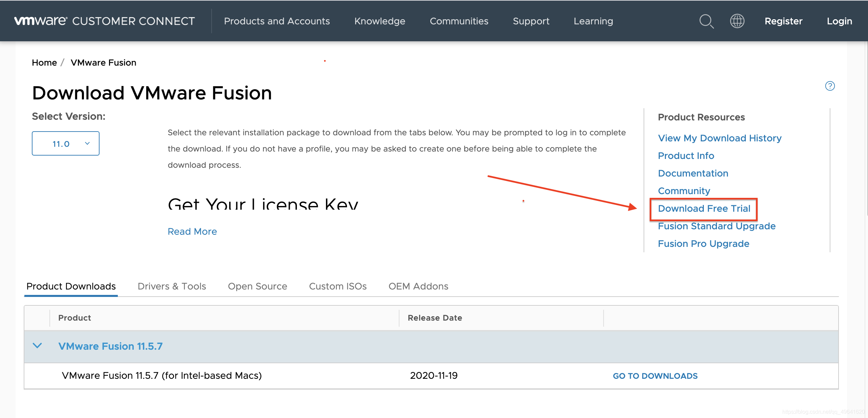Image resolution: width=868 pixels, height=418 pixels.
Task: Click the Register button
Action: click(783, 21)
